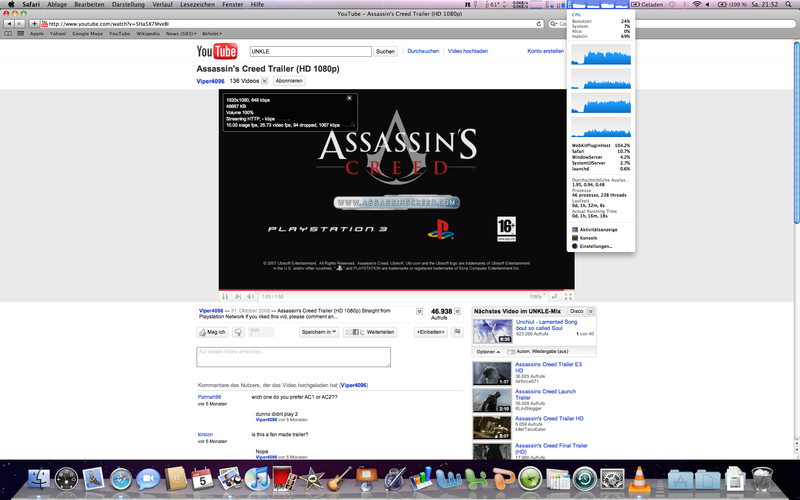Open the Darstellung menu
The image size is (800, 500).
pyautogui.click(x=129, y=4)
